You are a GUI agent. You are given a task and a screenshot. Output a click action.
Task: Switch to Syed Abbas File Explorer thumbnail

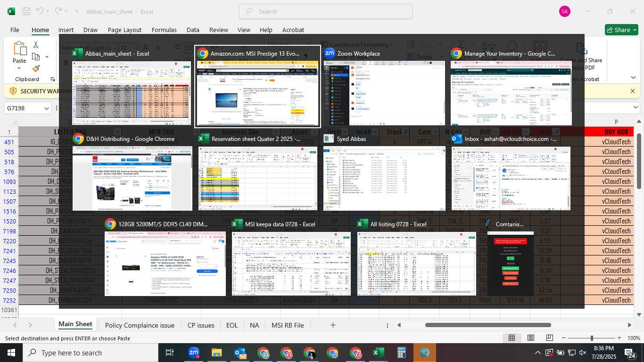click(384, 172)
